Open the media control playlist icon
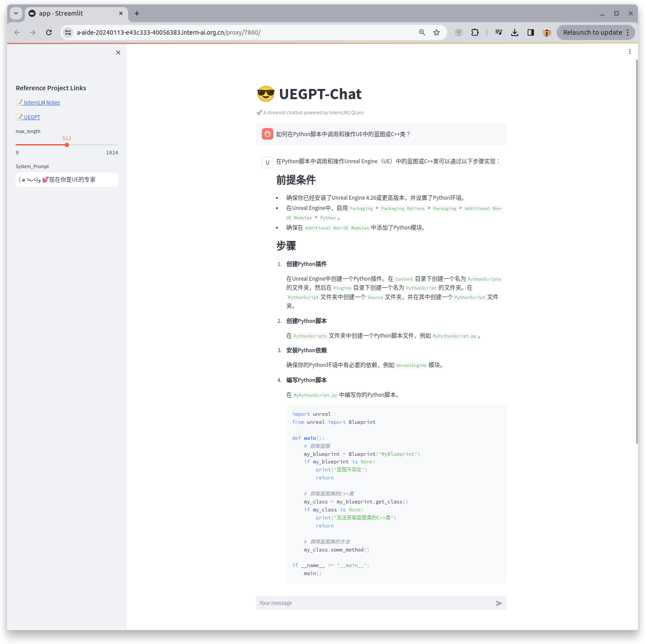The width and height of the screenshot is (645, 644). [x=499, y=32]
